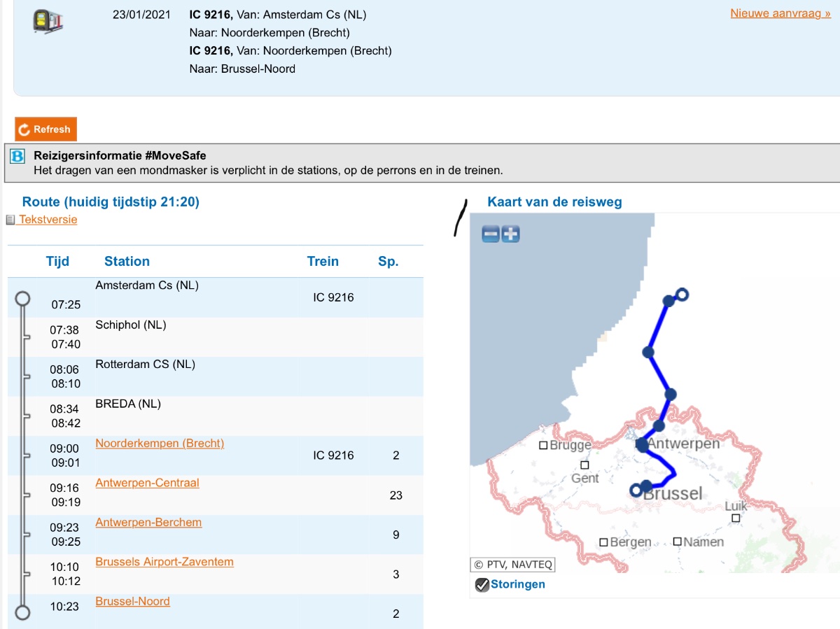This screenshot has width=840, height=629.
Task: Click the blue B info icon
Action: 18,156
